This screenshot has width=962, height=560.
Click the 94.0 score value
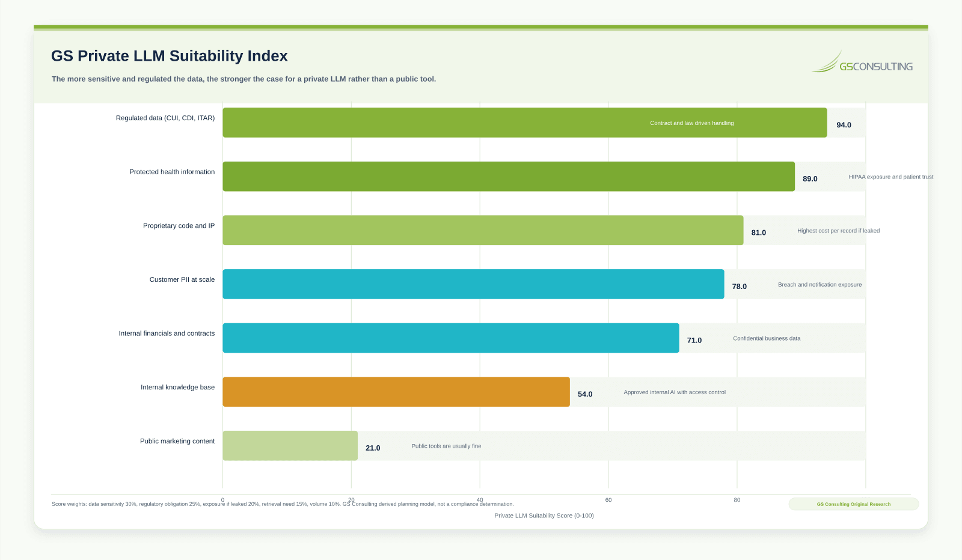tap(844, 125)
